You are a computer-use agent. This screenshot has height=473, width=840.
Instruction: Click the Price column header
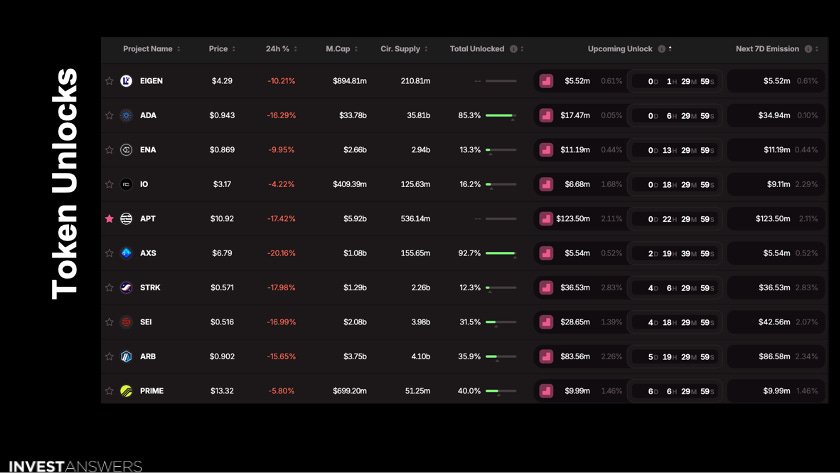(218, 49)
